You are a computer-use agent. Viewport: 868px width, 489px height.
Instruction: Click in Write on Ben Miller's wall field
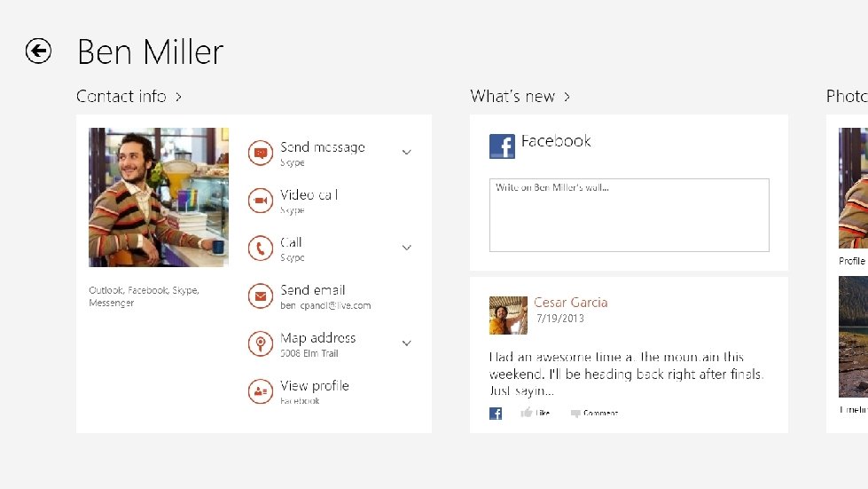[629, 215]
